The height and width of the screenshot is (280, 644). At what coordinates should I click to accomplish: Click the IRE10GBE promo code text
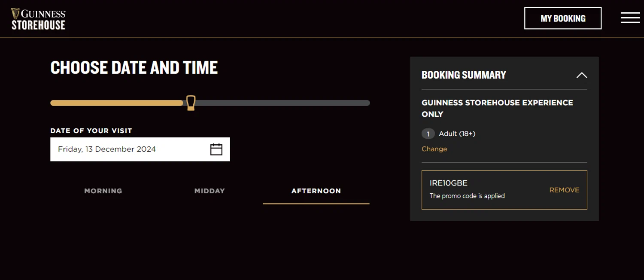coord(449,183)
